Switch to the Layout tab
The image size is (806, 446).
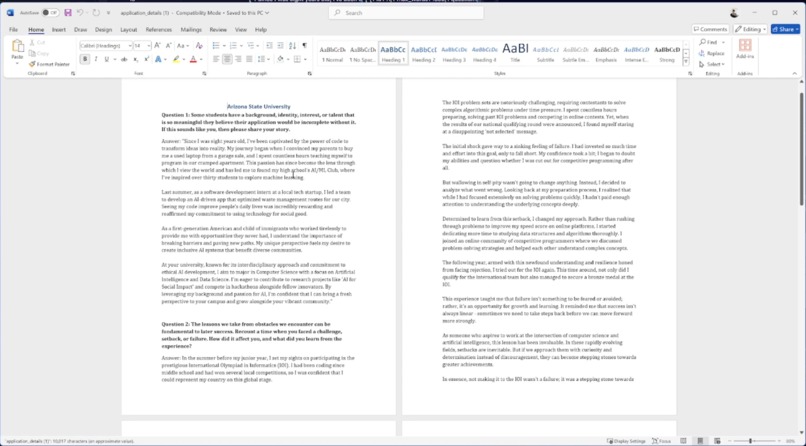129,30
